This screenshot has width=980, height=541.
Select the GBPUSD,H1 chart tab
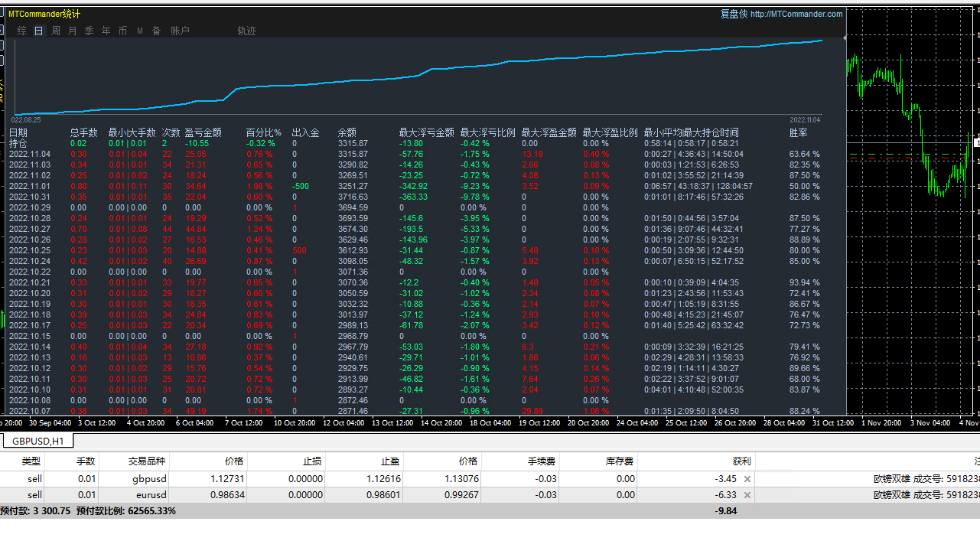click(37, 441)
